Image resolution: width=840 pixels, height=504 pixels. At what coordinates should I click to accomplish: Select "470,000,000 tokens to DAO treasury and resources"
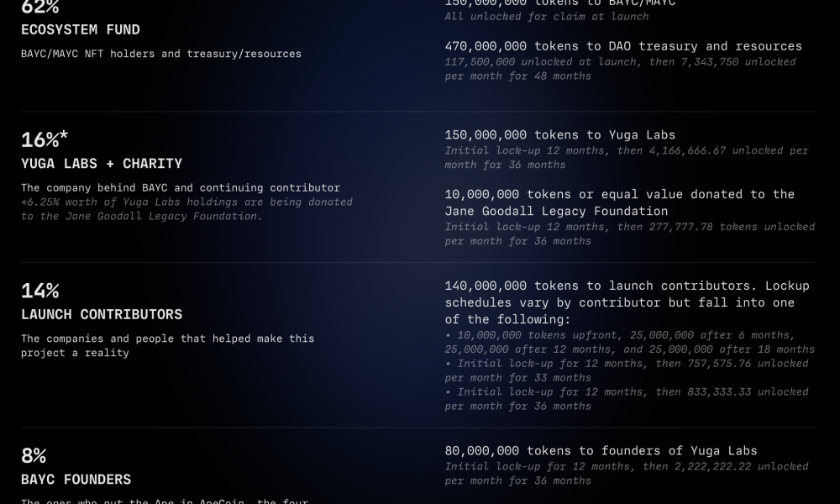pyautogui.click(x=623, y=46)
